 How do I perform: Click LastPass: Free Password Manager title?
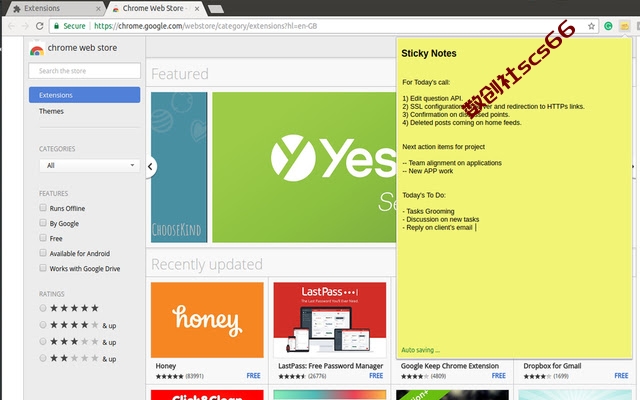(x=331, y=366)
